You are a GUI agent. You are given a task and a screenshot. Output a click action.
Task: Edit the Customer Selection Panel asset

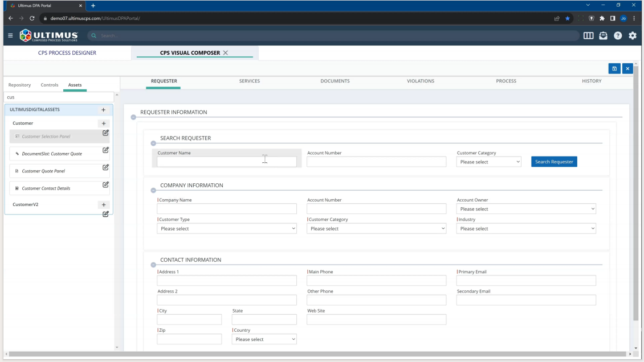point(105,133)
